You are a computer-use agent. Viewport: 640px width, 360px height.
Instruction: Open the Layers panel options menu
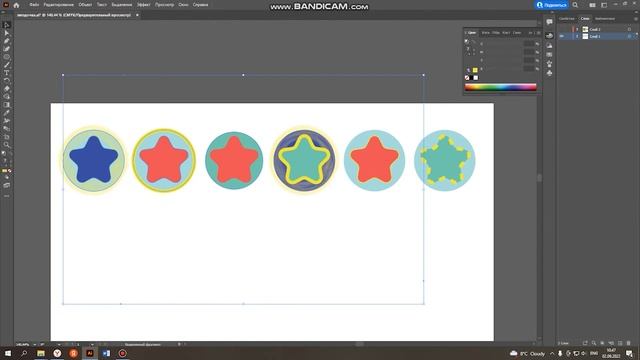(x=635, y=18)
